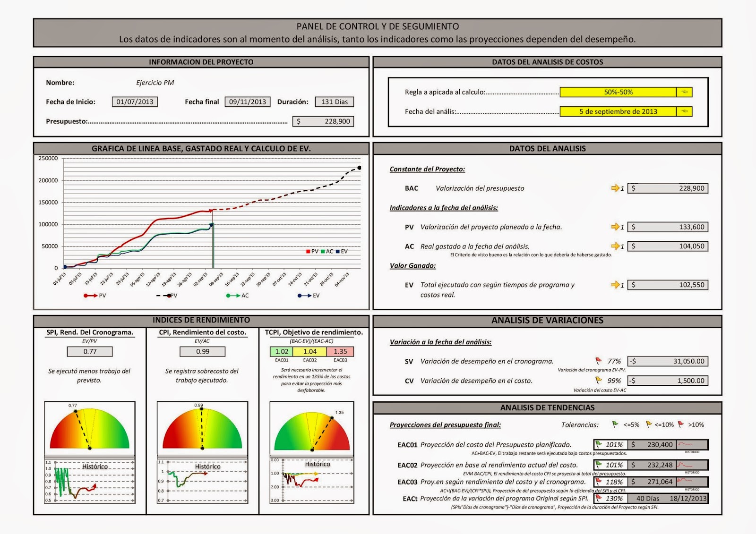Click the EAC01 histórico sparkline
This screenshot has height=534, width=756.
(x=692, y=444)
